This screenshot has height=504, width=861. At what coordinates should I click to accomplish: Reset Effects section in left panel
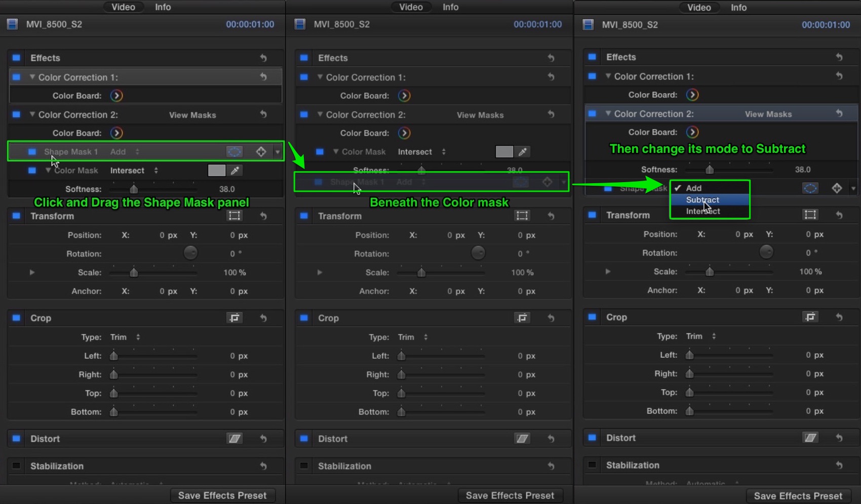[263, 58]
